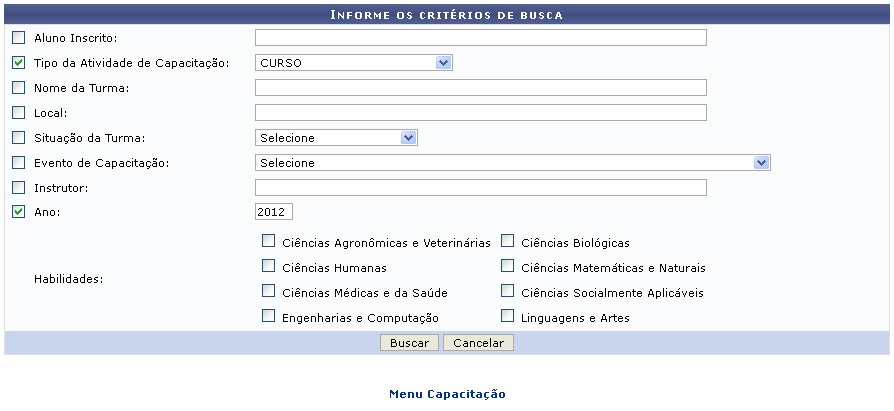The image size is (894, 411).
Task: Click the Instrutor text input
Action: [480, 187]
